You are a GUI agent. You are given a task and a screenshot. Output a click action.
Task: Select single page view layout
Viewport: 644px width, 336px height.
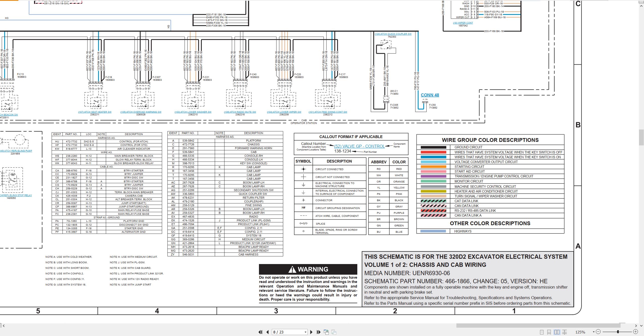point(542,332)
